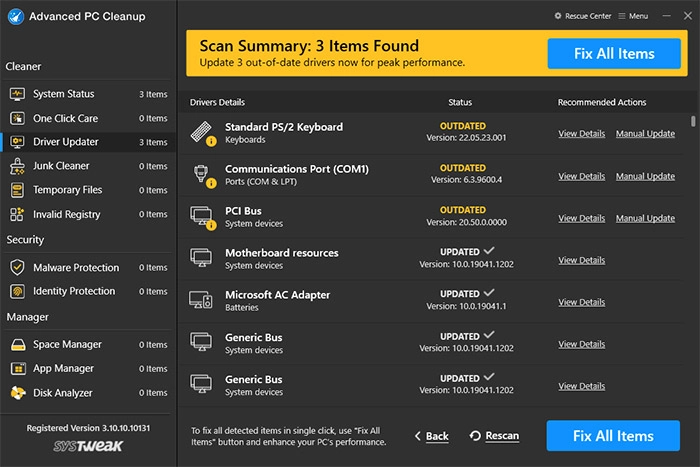Click the Standard PS/2 Keyboard device icon
The height and width of the screenshot is (467, 700).
pos(202,133)
